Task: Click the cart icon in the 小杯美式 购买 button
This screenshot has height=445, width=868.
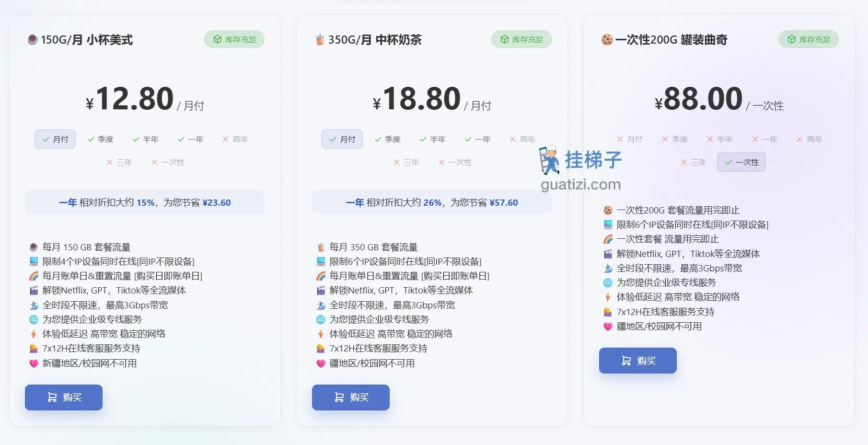Action: point(52,398)
